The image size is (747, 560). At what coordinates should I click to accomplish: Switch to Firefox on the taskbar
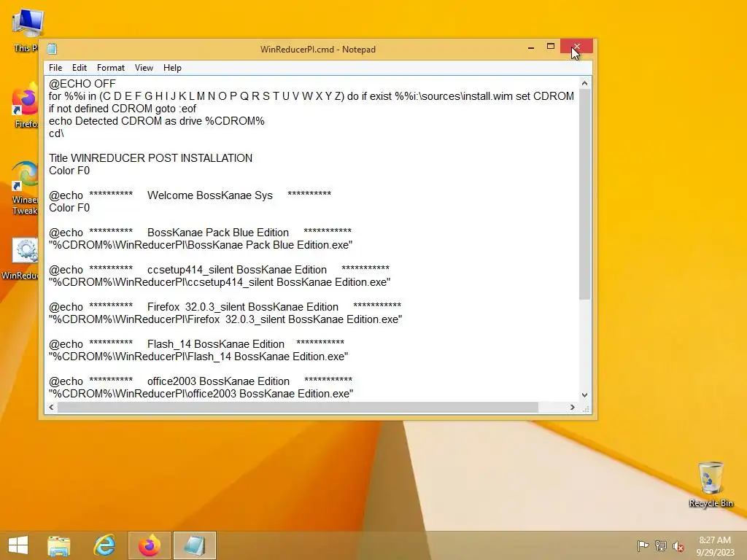[x=150, y=545]
